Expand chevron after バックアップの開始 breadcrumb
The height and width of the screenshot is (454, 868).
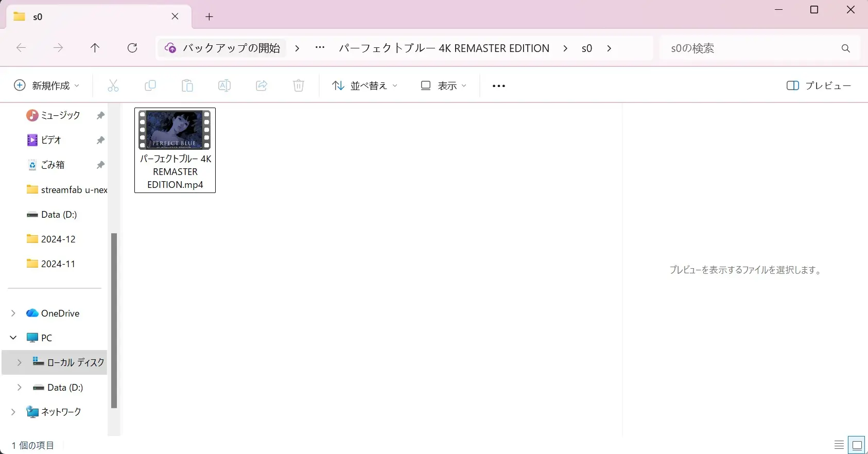(x=297, y=48)
